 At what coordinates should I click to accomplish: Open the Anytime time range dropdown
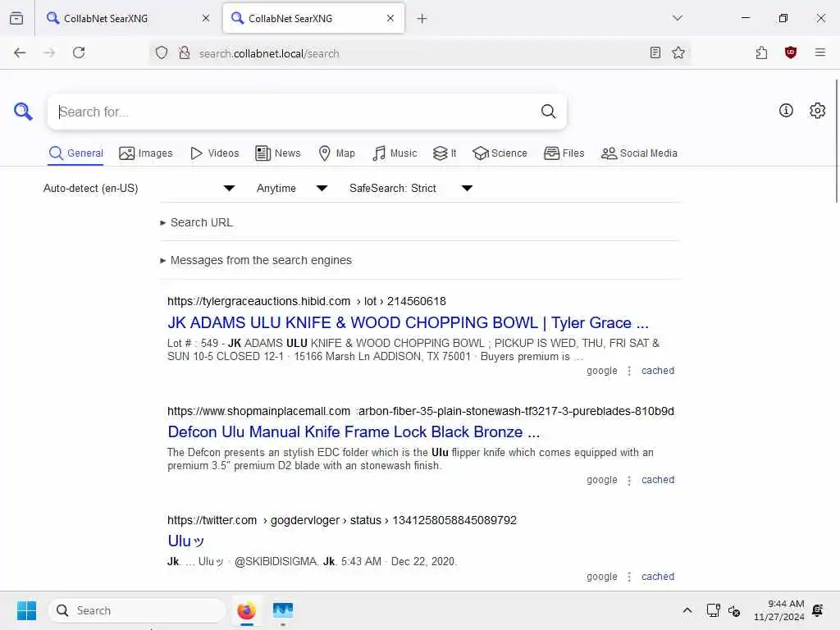pos(292,188)
